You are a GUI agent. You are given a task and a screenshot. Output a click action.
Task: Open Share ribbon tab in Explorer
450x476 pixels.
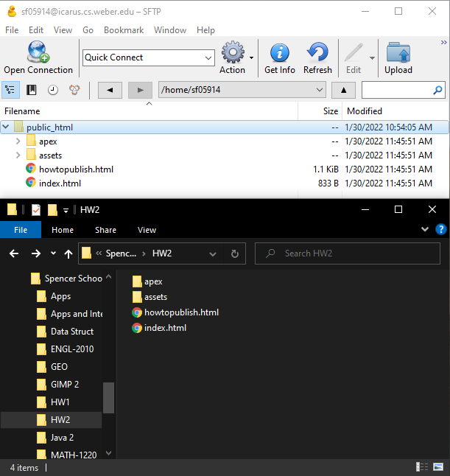[105, 230]
